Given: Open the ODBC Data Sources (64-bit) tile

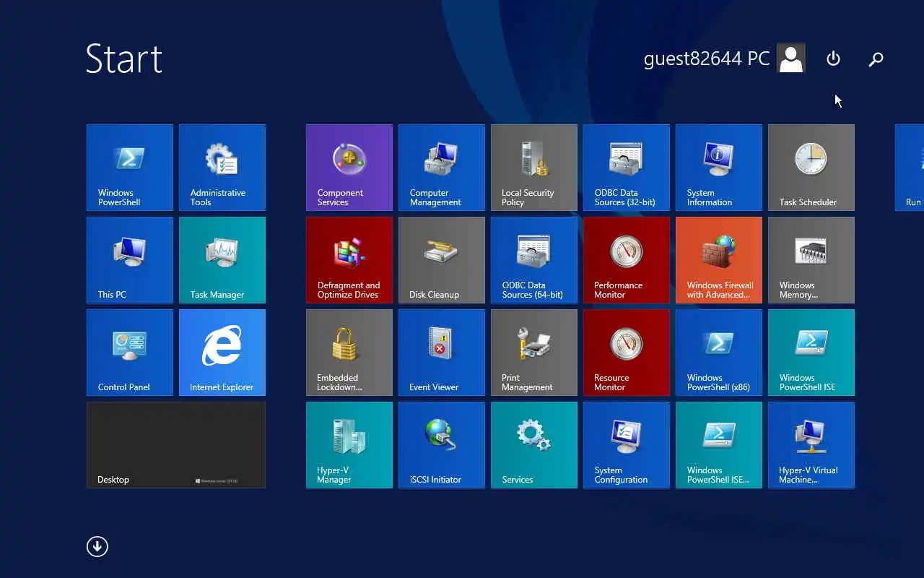Looking at the screenshot, I should coord(534,260).
